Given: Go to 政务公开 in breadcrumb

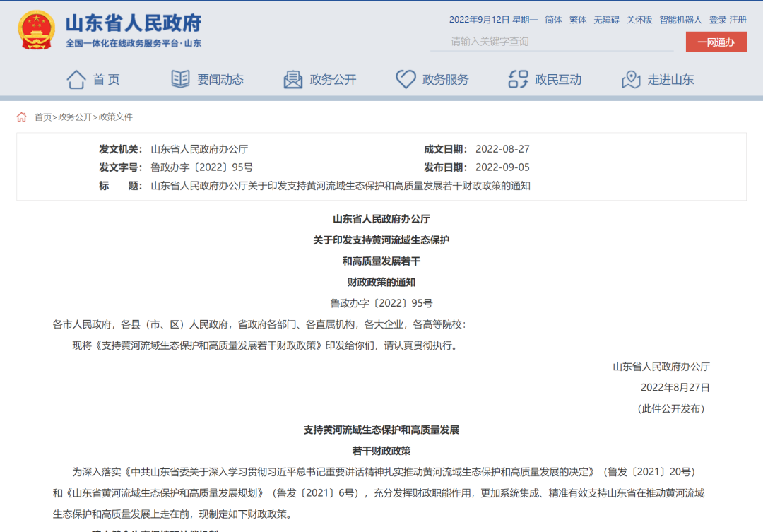Looking at the screenshot, I should pyautogui.click(x=75, y=117).
